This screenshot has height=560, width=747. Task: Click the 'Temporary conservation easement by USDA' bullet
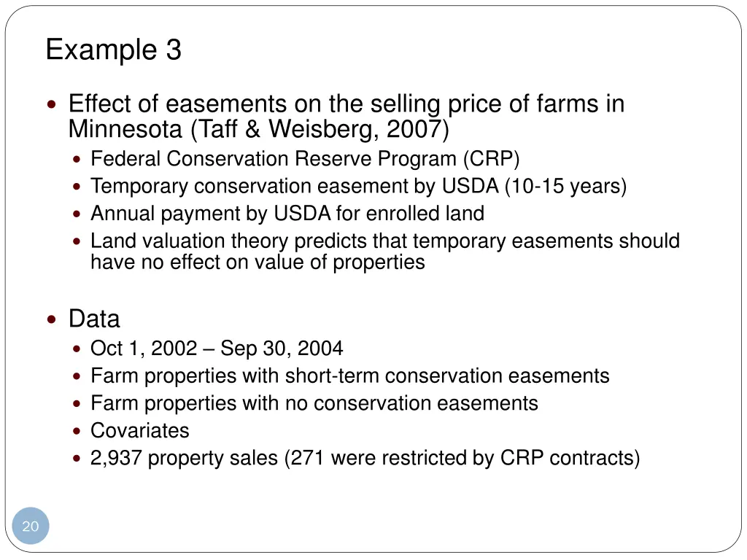coord(358,186)
